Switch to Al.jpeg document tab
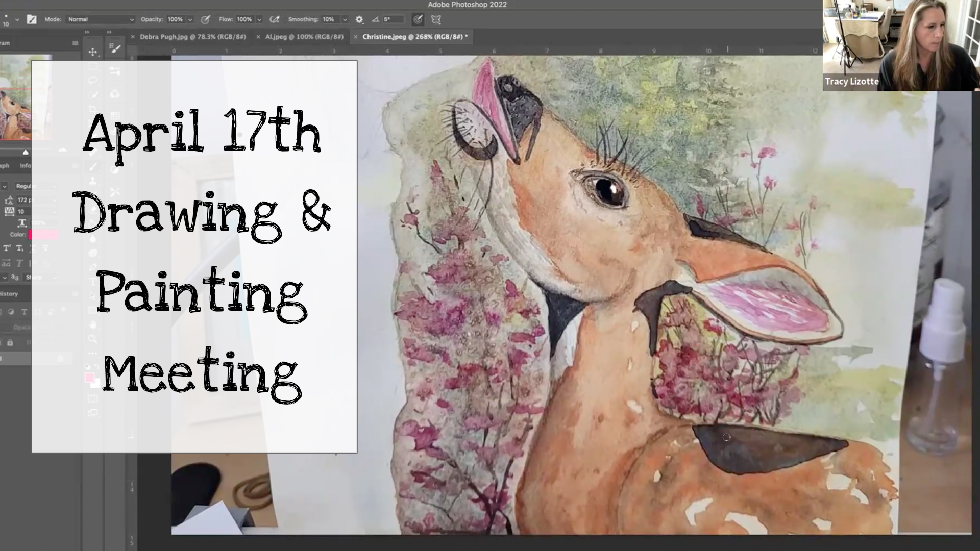Screen dimensions: 980x551 304,37
